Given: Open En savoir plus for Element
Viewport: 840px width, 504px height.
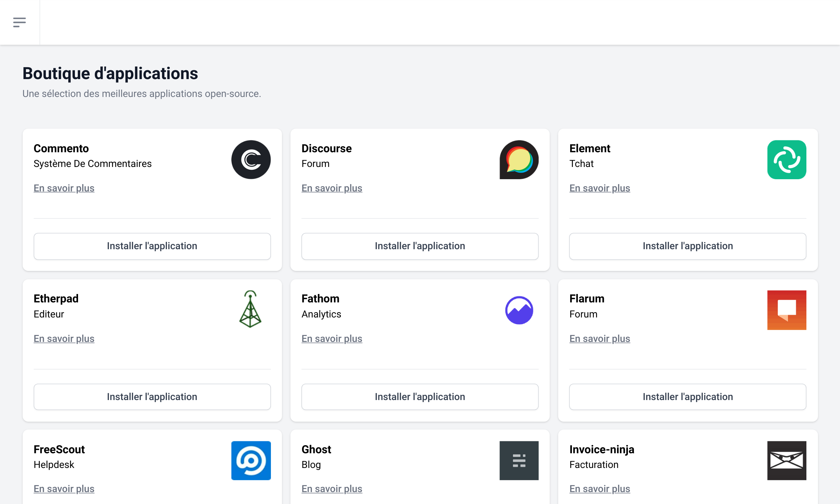Looking at the screenshot, I should 600,188.
